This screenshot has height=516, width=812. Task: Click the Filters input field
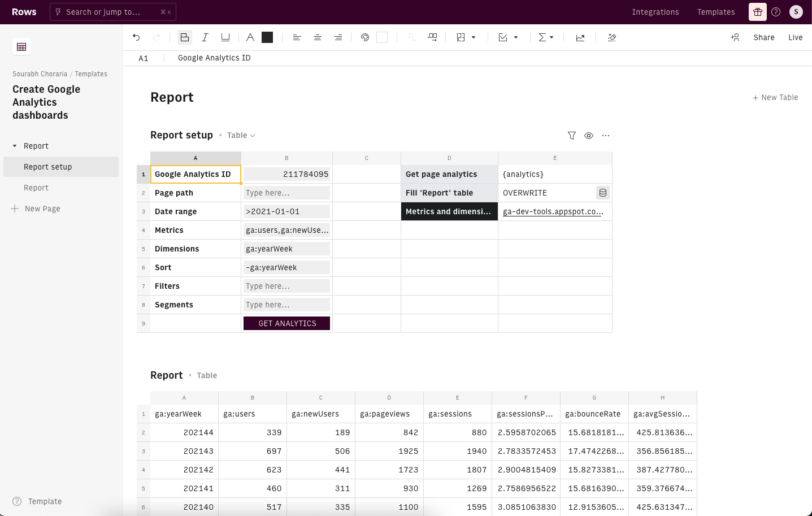[x=286, y=286]
